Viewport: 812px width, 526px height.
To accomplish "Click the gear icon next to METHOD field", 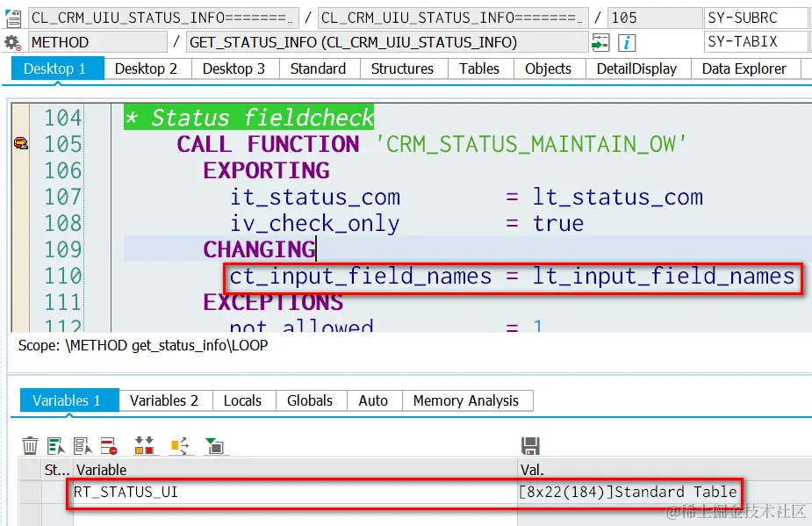I will tap(12, 42).
